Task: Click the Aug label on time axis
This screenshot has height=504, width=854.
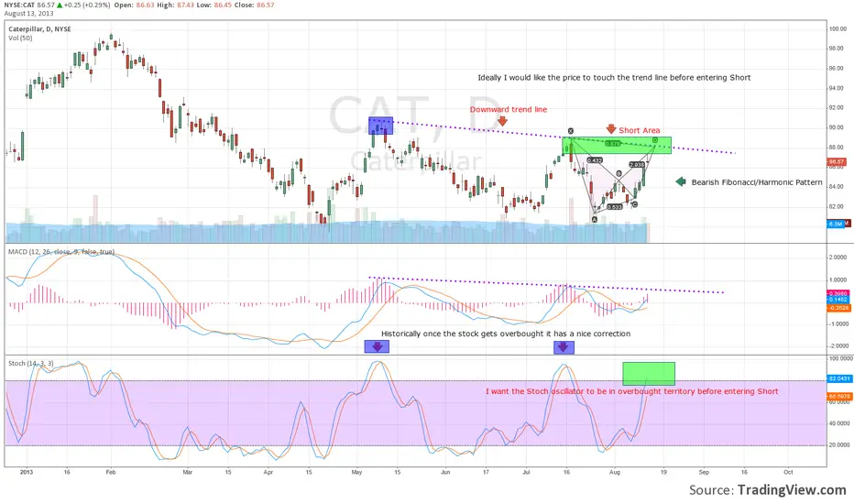Action: (x=614, y=473)
